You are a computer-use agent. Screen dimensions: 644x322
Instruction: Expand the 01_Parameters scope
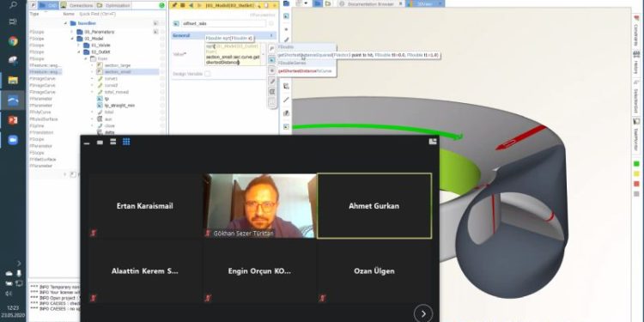tap(72, 32)
